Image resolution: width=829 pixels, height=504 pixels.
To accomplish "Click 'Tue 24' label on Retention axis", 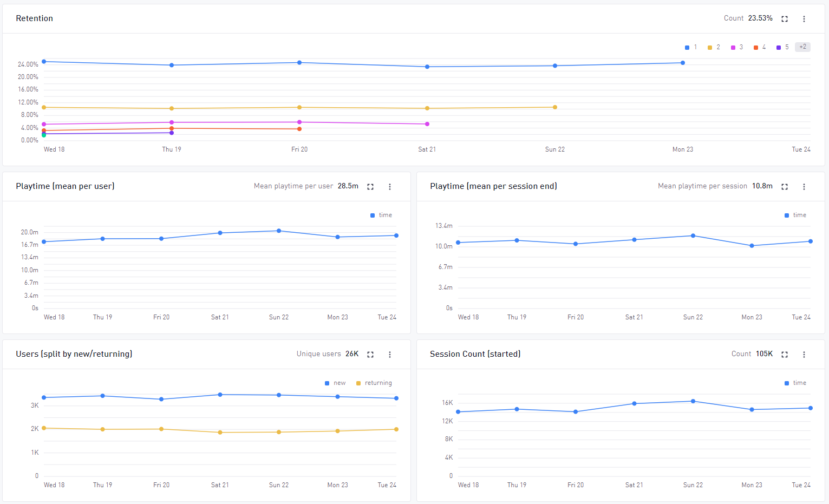I will [801, 149].
